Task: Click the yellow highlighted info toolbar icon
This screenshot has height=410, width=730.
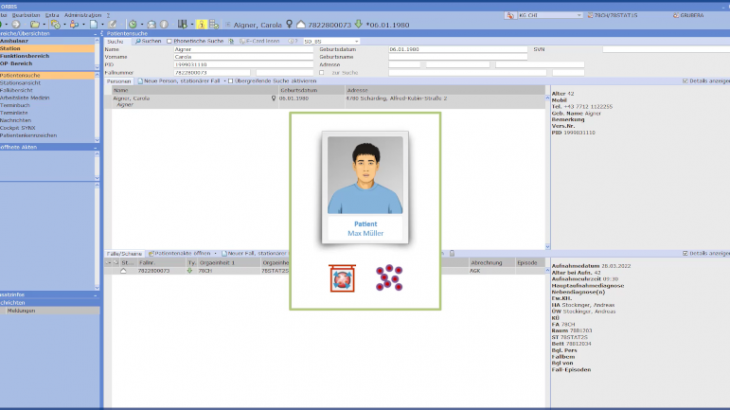Action: coord(201,23)
